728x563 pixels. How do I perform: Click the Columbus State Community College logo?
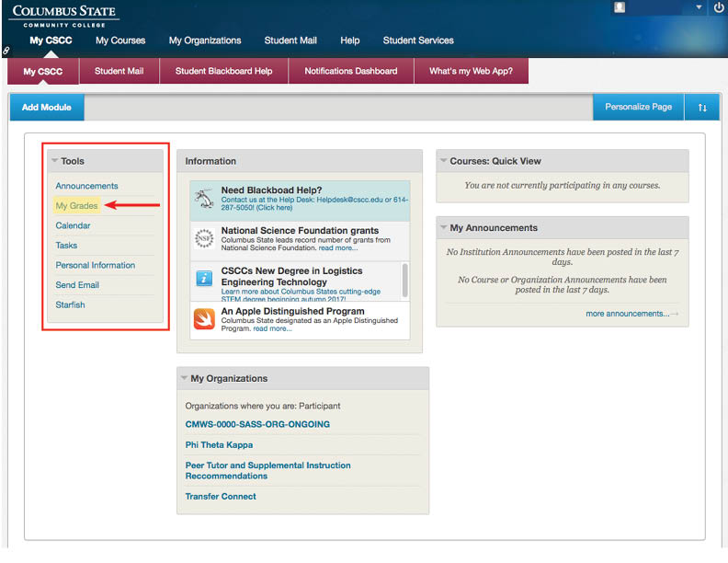(x=64, y=15)
